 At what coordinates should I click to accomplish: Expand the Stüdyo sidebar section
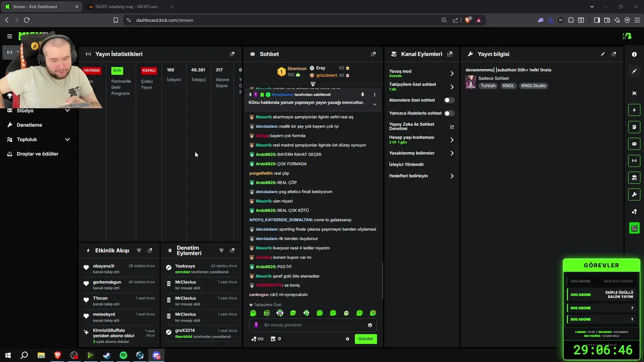coord(67,110)
